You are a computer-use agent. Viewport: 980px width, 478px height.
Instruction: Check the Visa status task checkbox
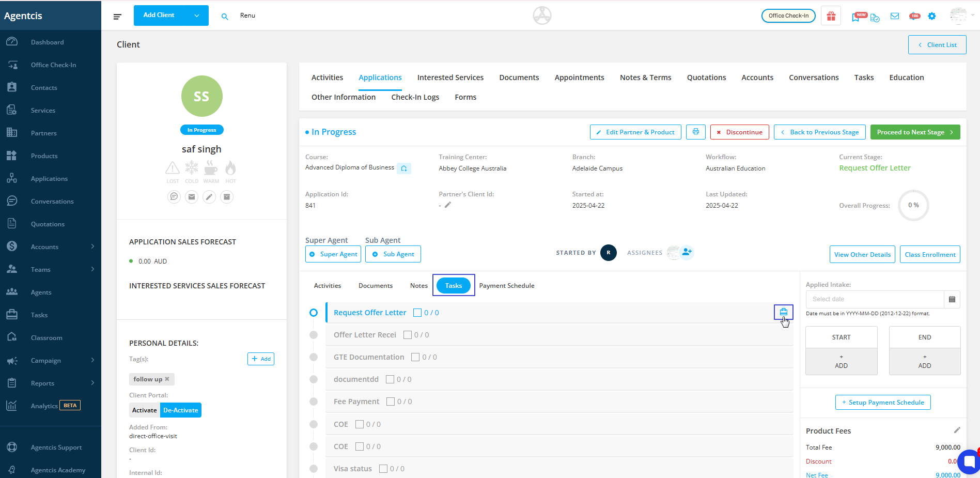click(383, 469)
